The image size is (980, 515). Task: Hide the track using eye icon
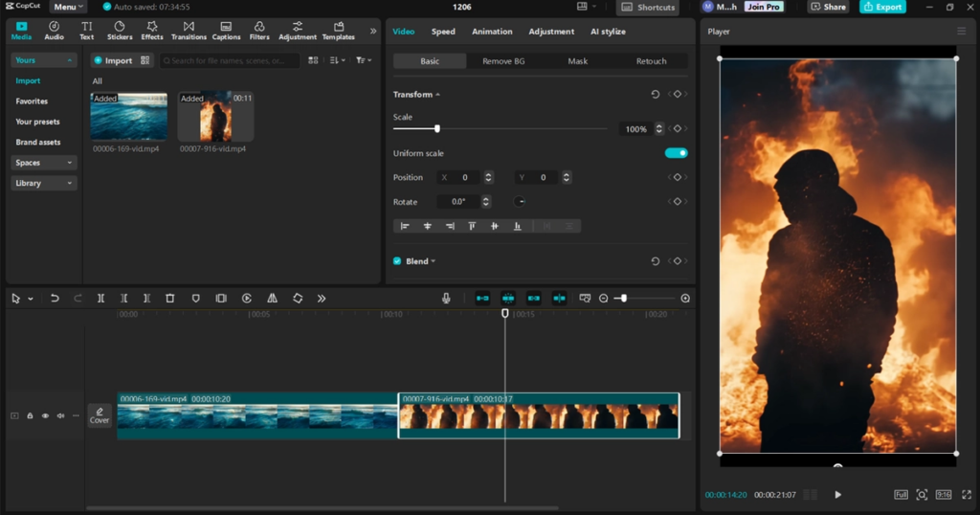click(45, 415)
